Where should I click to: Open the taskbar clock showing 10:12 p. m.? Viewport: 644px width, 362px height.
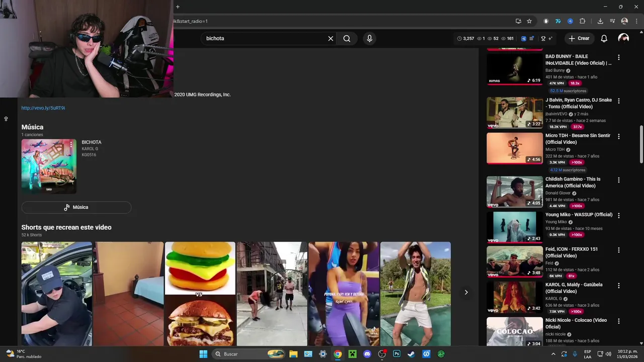coord(627,354)
